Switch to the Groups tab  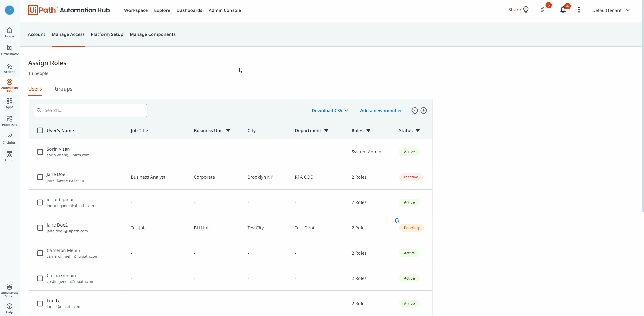63,89
